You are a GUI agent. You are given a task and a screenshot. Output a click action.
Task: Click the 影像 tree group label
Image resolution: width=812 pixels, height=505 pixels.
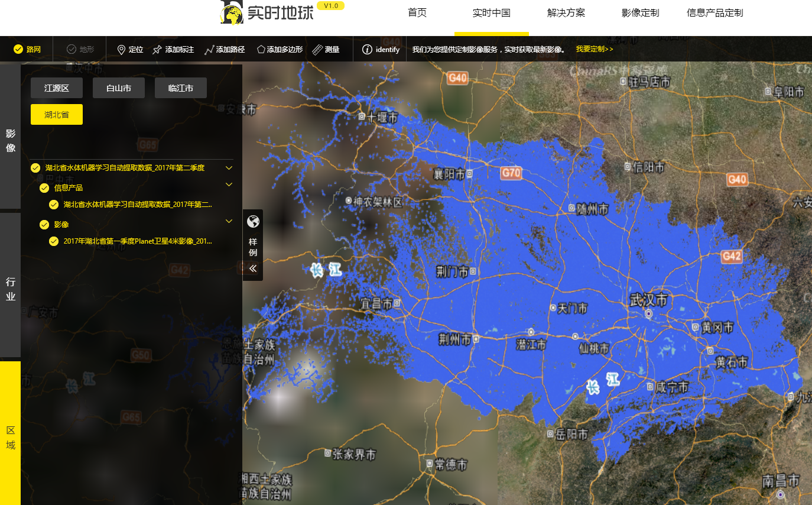click(x=61, y=225)
